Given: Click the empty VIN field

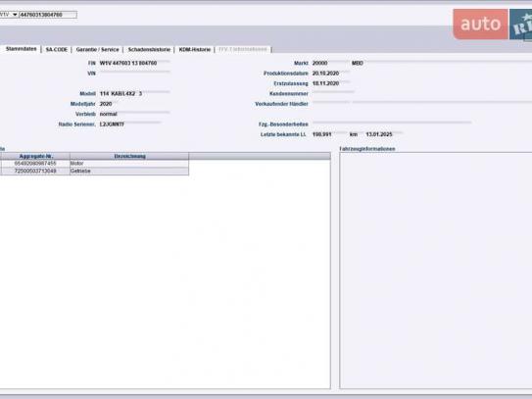Looking at the screenshot, I should (134, 73).
